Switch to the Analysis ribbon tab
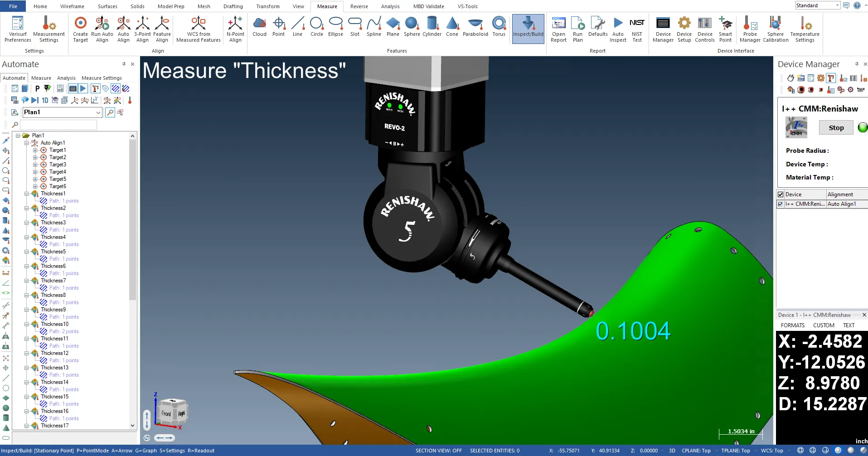868x456 pixels. pos(390,6)
